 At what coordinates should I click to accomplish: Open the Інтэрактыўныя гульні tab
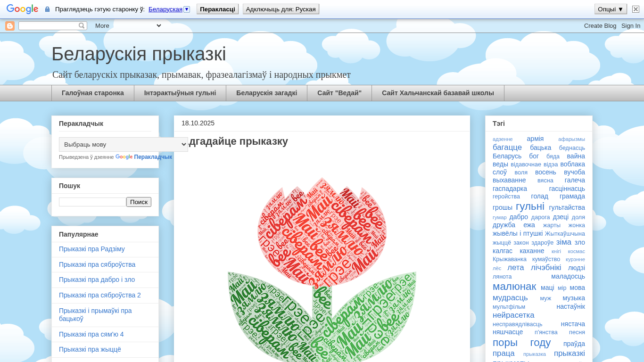[180, 93]
